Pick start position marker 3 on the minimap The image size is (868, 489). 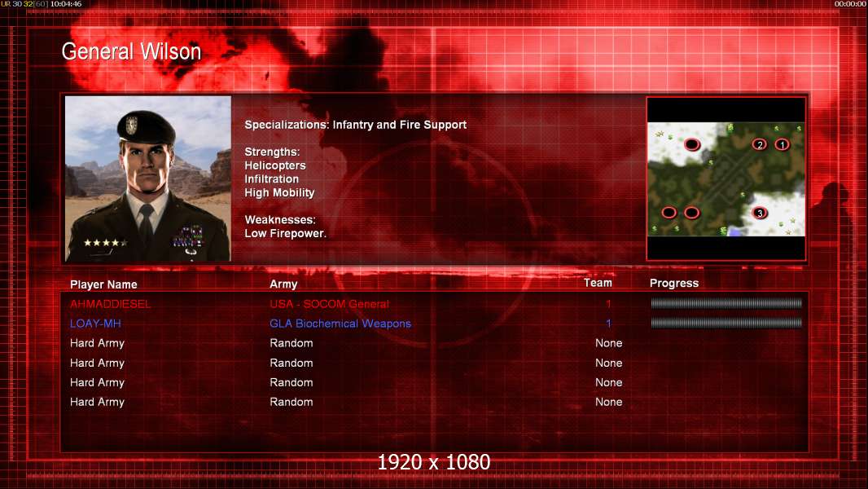[x=760, y=213]
